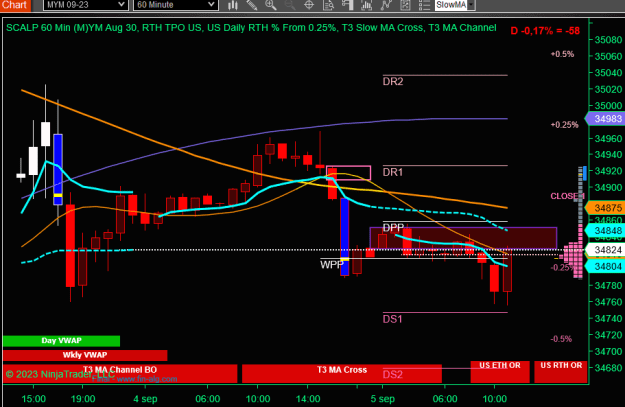
Task: Click the SCALP 60 Min chart title text
Action: [x=251, y=28]
